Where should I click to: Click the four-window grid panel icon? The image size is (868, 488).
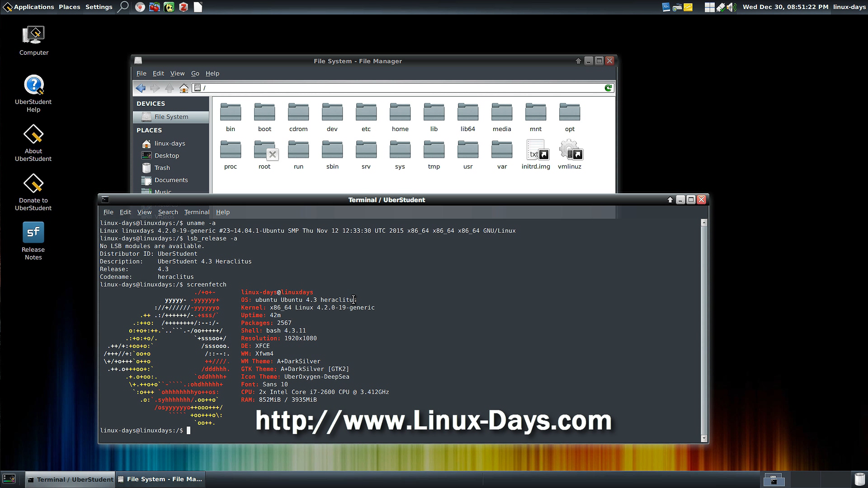[710, 7]
